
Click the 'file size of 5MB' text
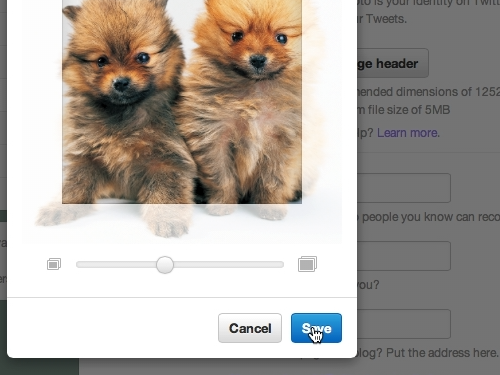coord(409,110)
